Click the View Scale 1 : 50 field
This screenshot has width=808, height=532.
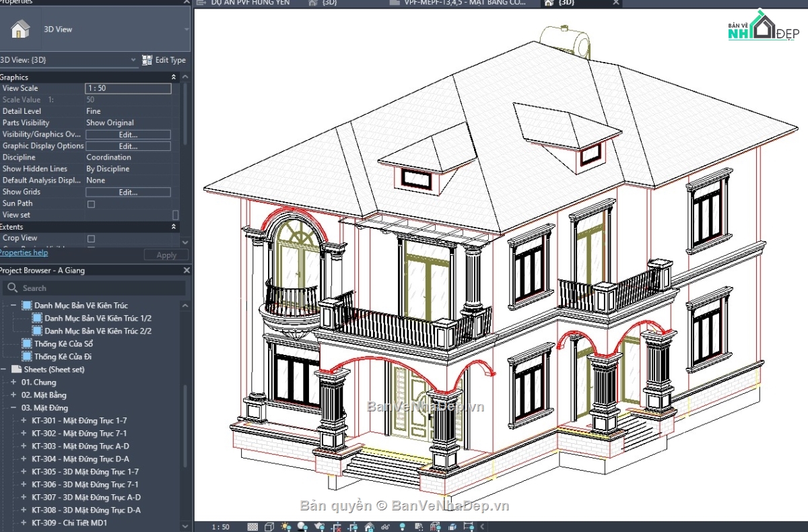point(128,88)
